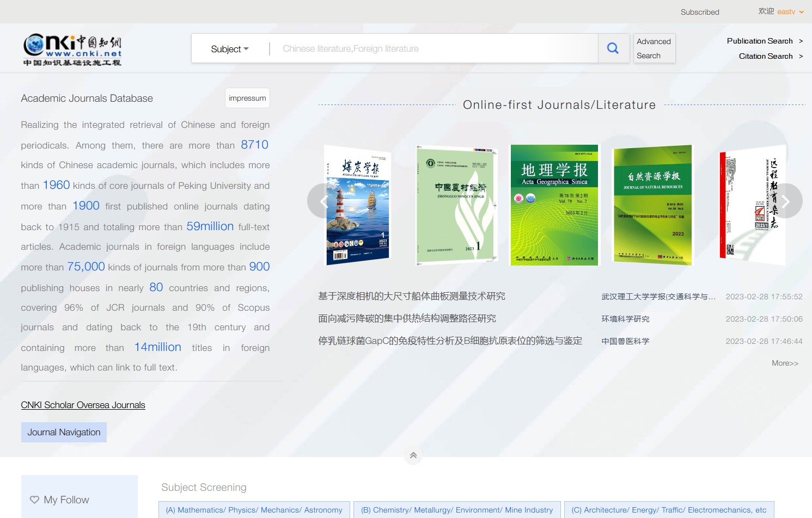Open the CNKI logo homepage
This screenshot has height=518, width=812.
coord(72,50)
